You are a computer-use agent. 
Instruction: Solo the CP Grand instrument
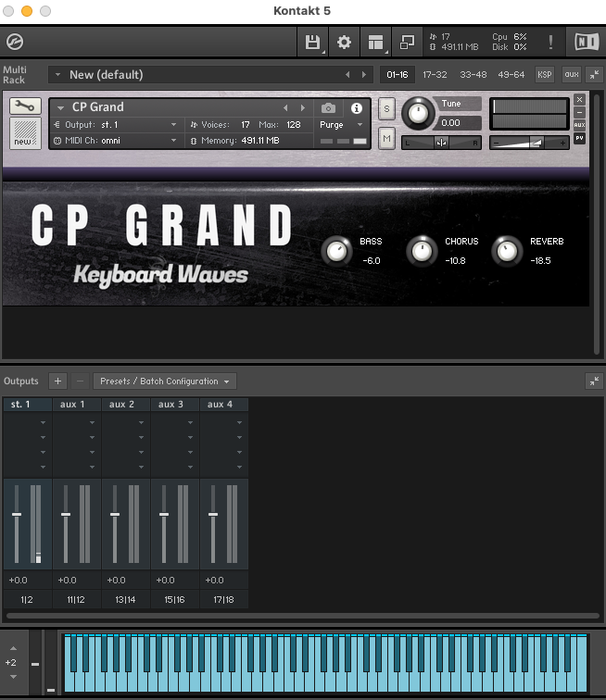[386, 109]
